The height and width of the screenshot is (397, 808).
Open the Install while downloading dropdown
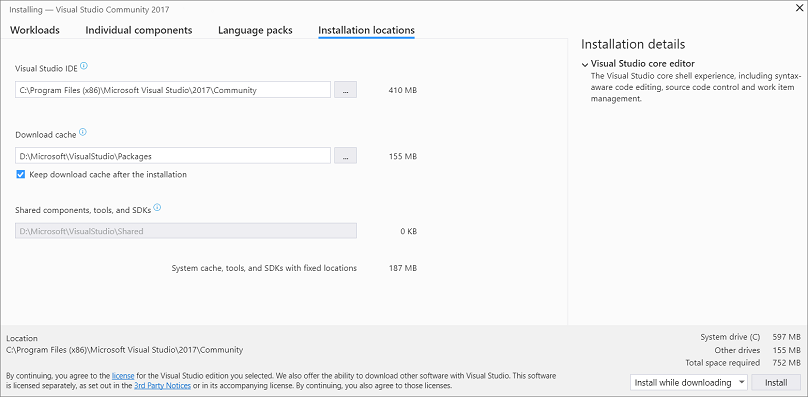click(x=688, y=383)
